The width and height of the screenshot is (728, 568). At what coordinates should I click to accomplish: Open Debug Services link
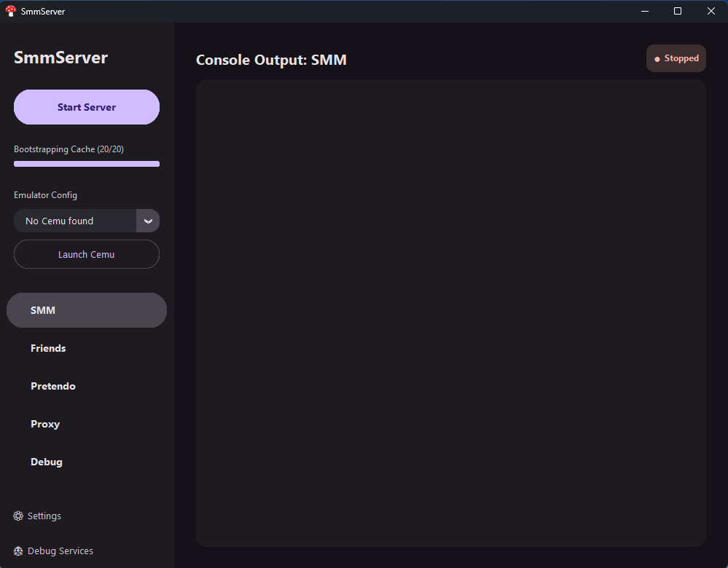60,551
